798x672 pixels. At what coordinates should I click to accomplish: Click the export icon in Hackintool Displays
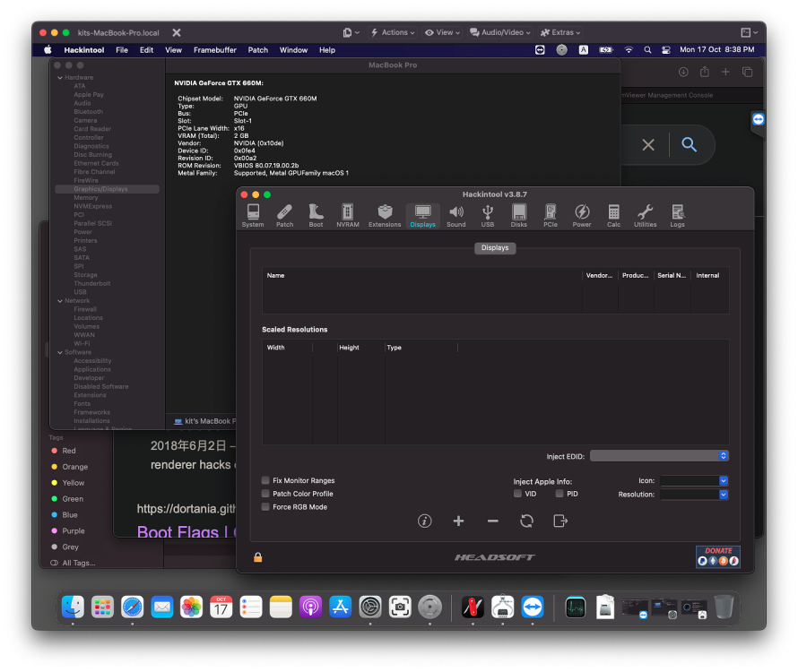560,521
